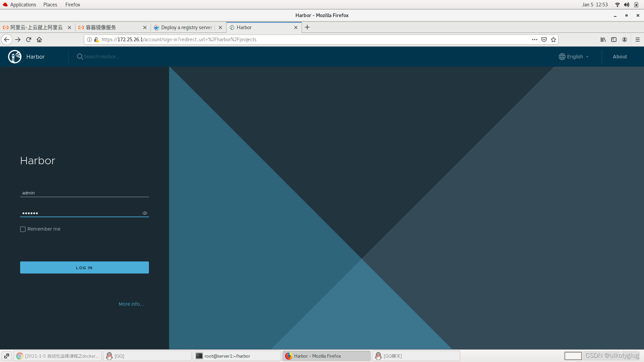Image resolution: width=644 pixels, height=362 pixels.
Task: Open page actions three-dot menu
Action: point(535,40)
